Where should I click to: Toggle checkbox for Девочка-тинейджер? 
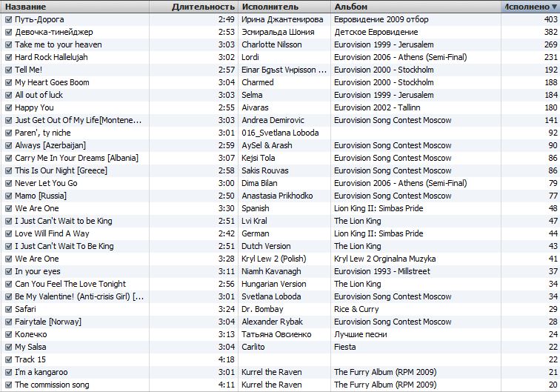pyautogui.click(x=9, y=32)
